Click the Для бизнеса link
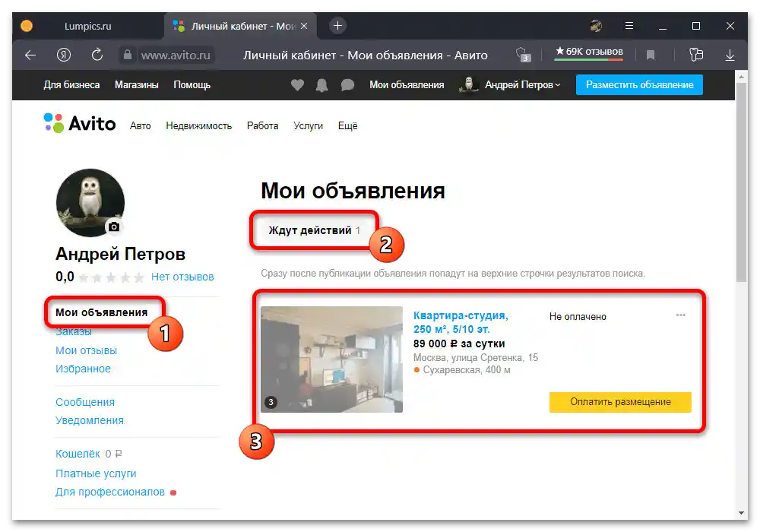760x532 pixels. coord(71,85)
